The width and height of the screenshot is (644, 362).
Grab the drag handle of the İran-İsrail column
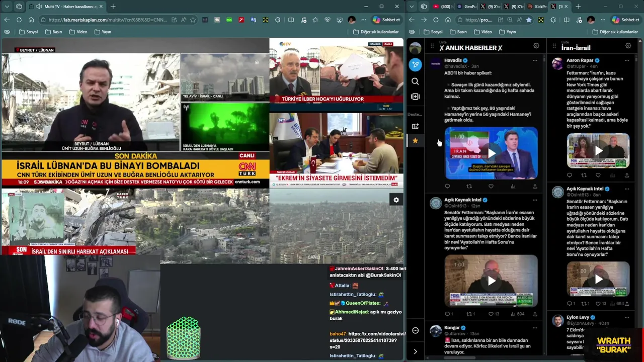[x=554, y=46]
